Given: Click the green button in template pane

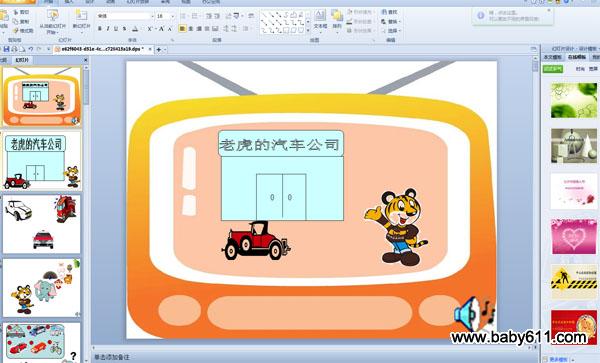Looking at the screenshot, I should (553, 69).
